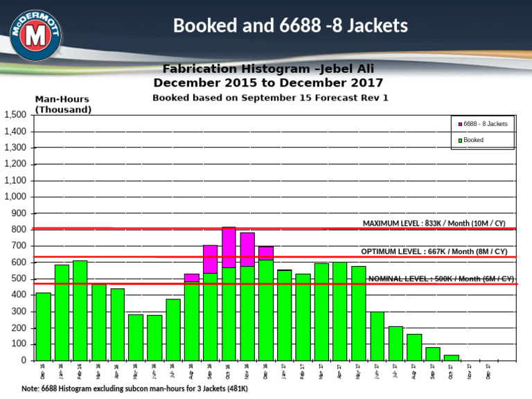Viewport: 532px width, 399px height.
Task: Click the slide title 'Booked and 6688 -8 Jackets'
Action: pos(290,26)
